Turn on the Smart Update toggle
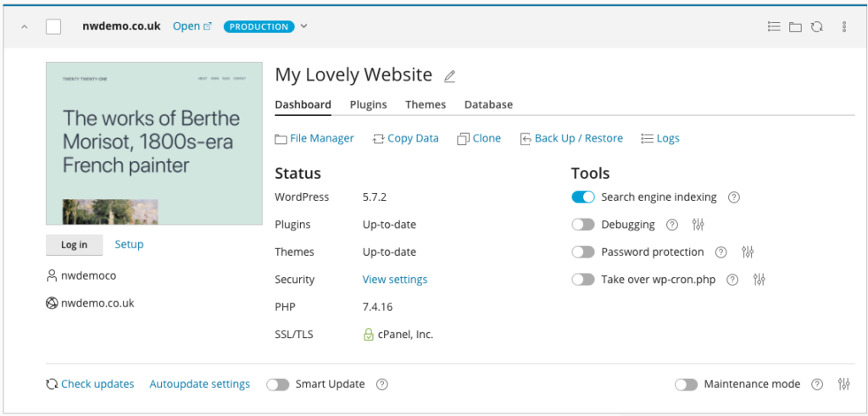Image resolution: width=868 pixels, height=416 pixels. [x=278, y=385]
